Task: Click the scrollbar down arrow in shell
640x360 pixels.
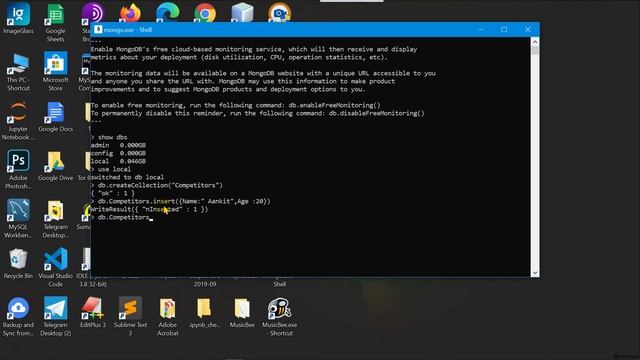Action: point(535,273)
